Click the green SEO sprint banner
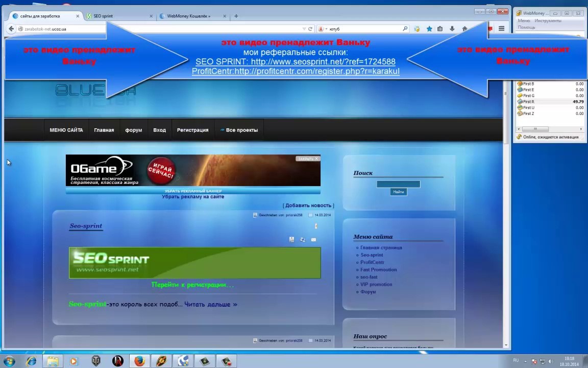Viewport: 588px width, 368px height. coord(194,263)
